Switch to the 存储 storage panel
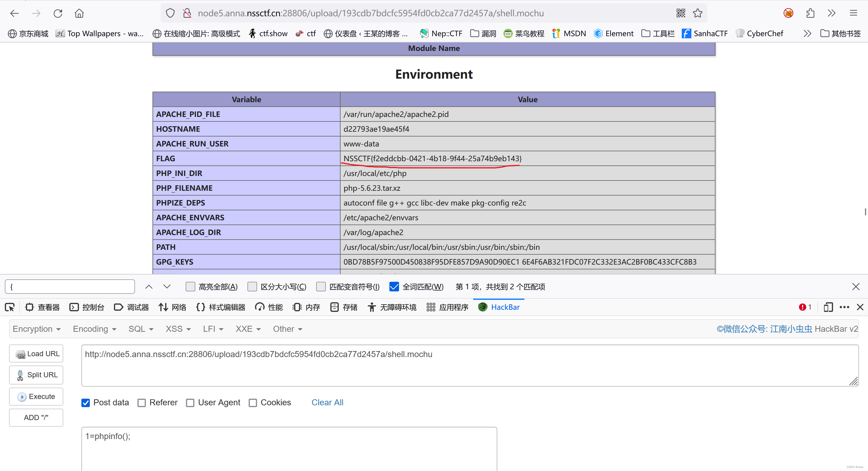The height and width of the screenshot is (471, 868). (x=344, y=307)
